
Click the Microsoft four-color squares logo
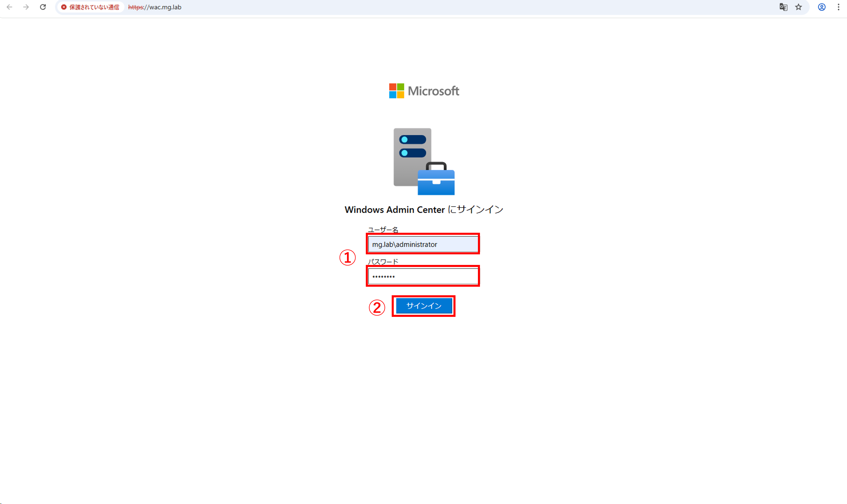pos(396,91)
